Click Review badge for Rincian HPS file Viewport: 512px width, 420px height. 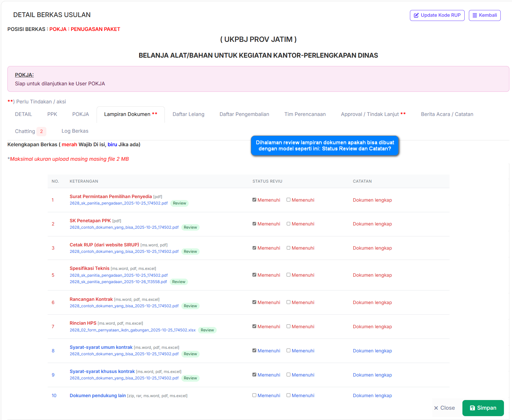[x=207, y=330]
